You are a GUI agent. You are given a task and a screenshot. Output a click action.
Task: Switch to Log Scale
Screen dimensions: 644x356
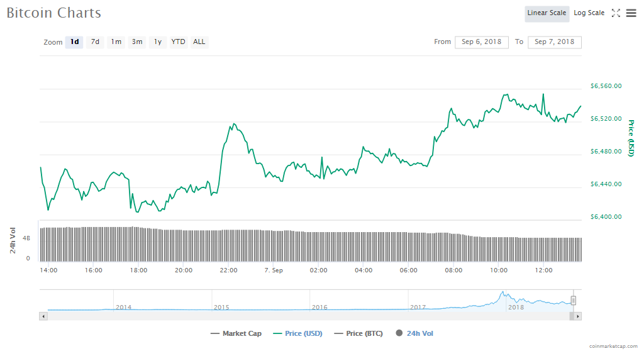coord(589,13)
